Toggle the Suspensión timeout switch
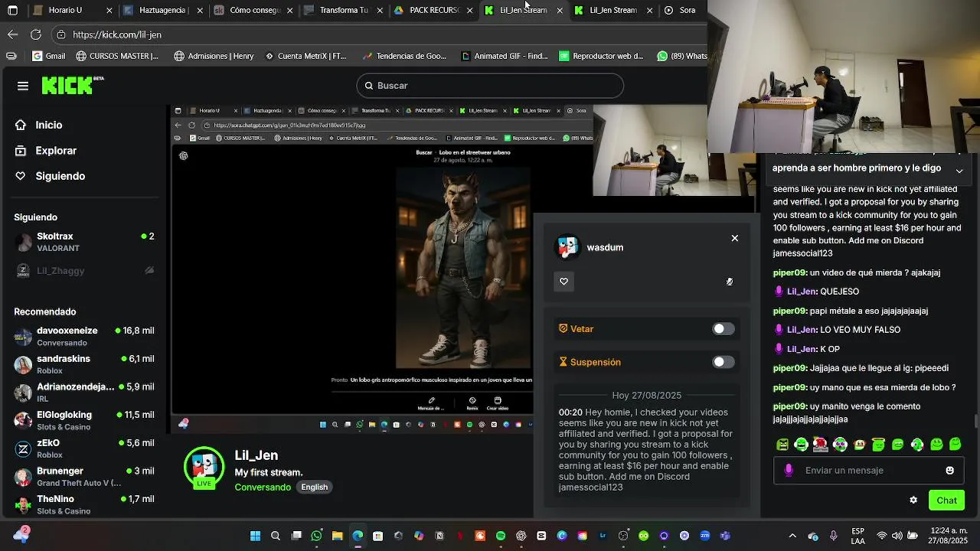980x551 pixels. pos(723,362)
